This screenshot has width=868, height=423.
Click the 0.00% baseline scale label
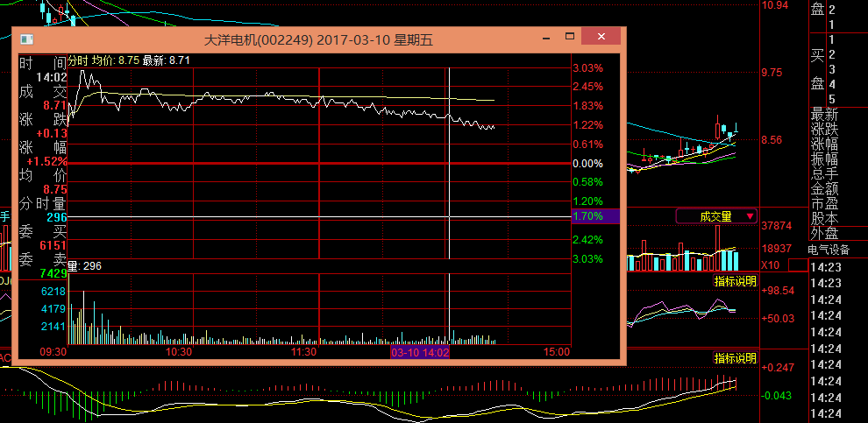[x=587, y=164]
